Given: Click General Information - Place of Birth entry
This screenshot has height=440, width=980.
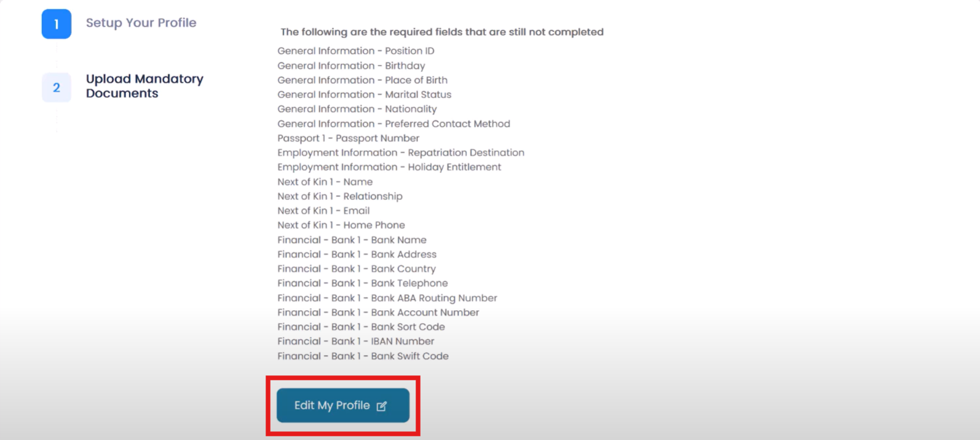Looking at the screenshot, I should (363, 80).
